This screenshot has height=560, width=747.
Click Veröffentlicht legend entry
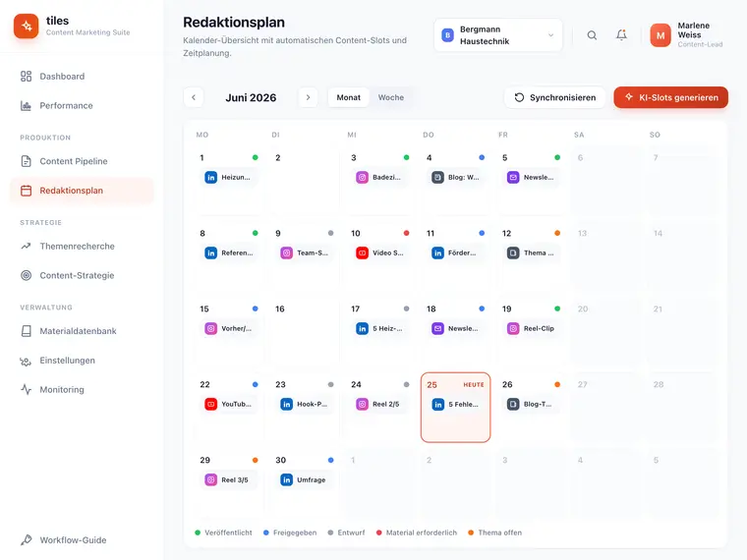(223, 532)
